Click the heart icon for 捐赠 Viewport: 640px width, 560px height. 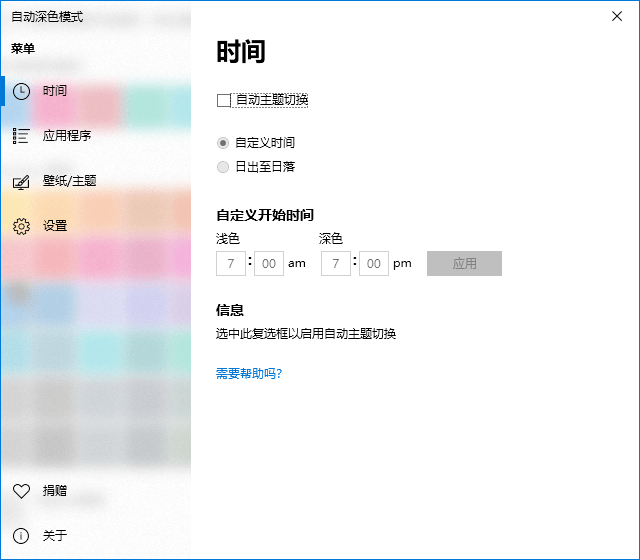point(21,491)
